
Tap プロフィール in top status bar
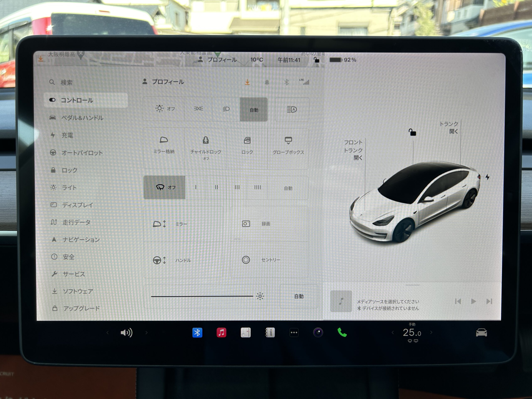click(x=217, y=60)
